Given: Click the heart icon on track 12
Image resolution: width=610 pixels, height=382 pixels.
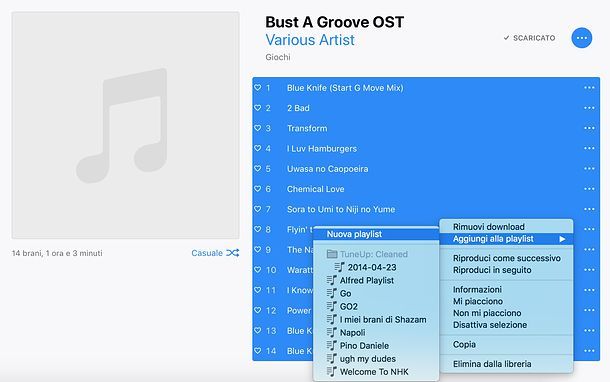Looking at the screenshot, I should point(258,310).
